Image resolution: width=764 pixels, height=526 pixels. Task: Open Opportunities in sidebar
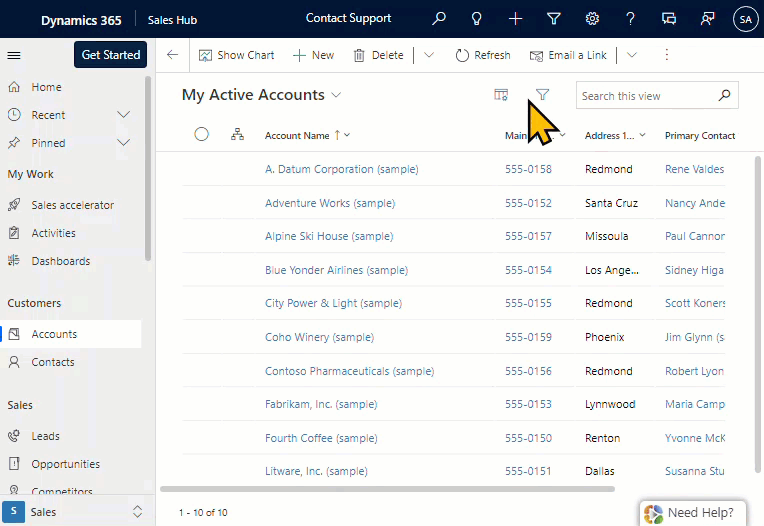tap(66, 464)
